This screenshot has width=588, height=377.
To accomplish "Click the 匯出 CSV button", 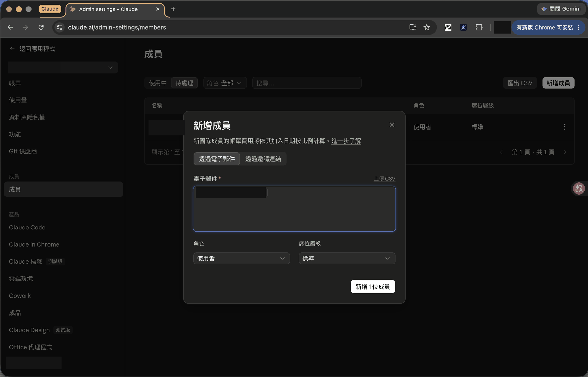I will [520, 83].
